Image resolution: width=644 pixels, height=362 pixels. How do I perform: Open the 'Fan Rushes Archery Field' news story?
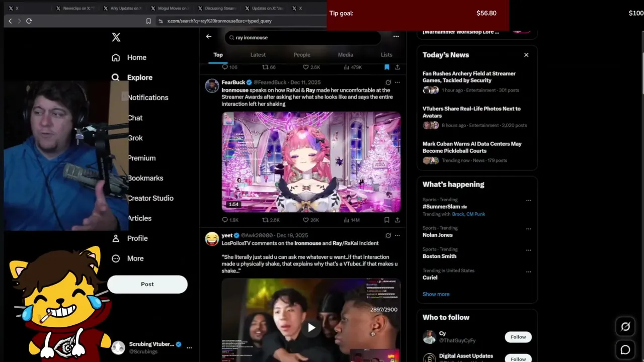[476, 81]
